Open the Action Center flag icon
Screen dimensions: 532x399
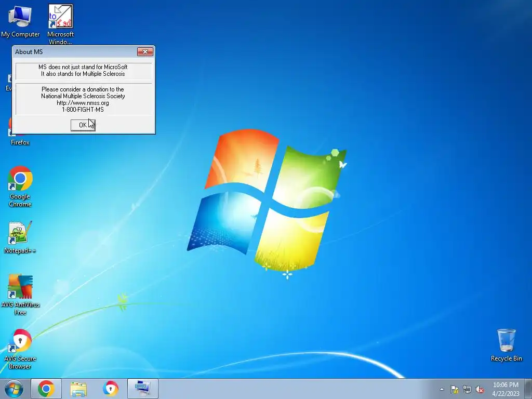pos(454,389)
